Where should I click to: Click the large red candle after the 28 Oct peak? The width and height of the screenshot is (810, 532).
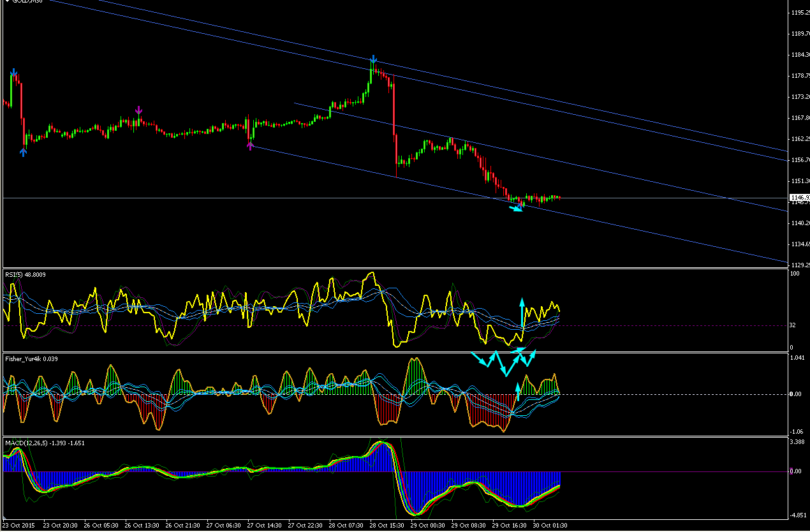(x=394, y=110)
